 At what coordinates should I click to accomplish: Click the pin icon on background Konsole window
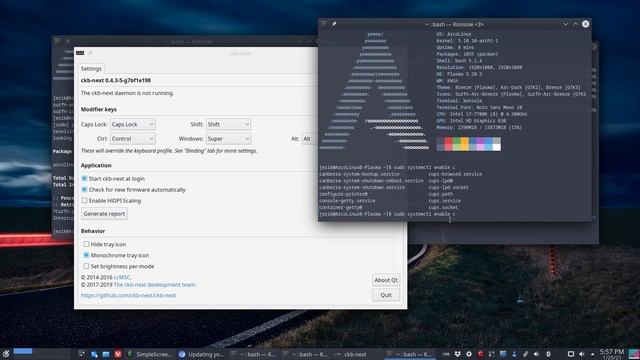point(67,41)
